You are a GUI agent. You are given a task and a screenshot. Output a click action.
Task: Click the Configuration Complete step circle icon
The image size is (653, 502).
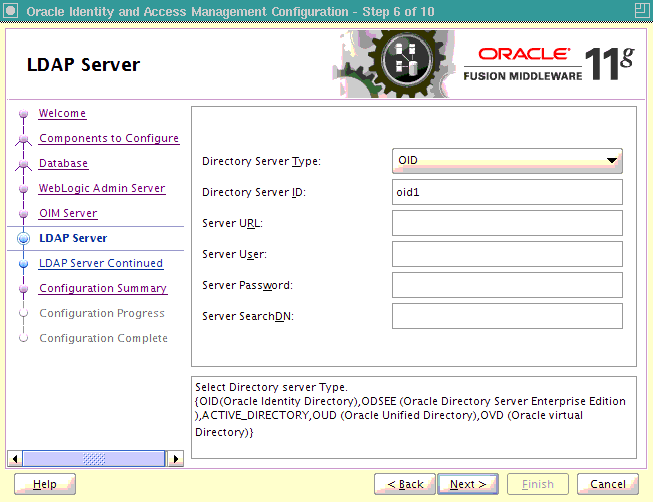pos(24,338)
